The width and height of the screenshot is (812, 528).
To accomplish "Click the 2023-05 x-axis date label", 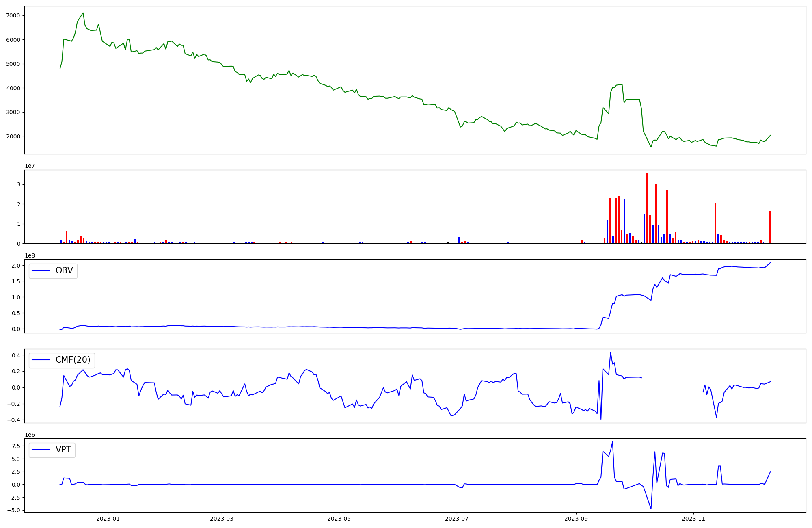I will click(339, 519).
